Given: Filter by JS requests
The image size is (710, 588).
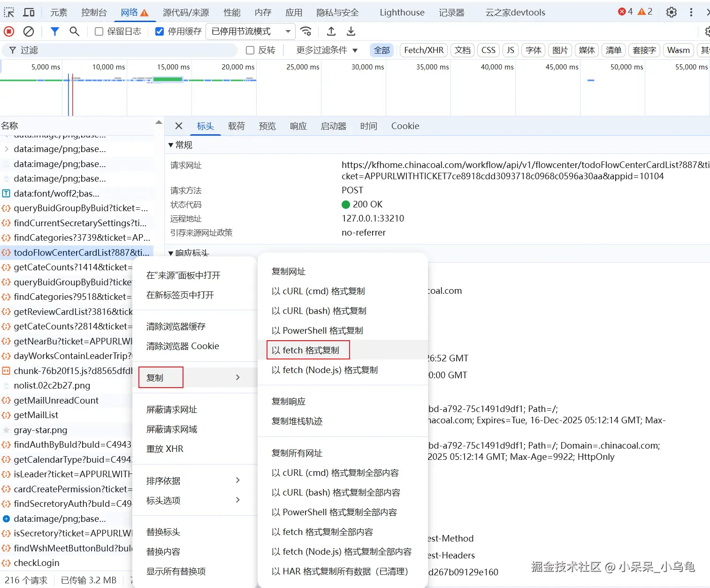Looking at the screenshot, I should click(511, 50).
